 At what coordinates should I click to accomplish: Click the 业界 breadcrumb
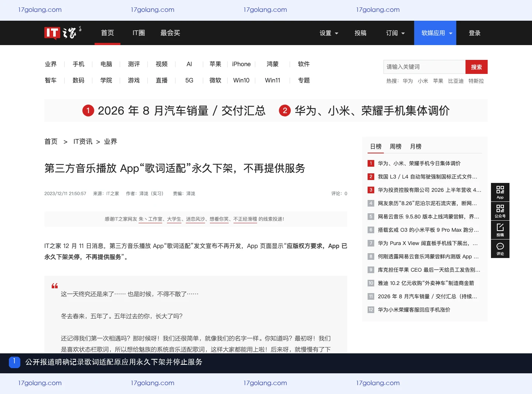click(110, 142)
